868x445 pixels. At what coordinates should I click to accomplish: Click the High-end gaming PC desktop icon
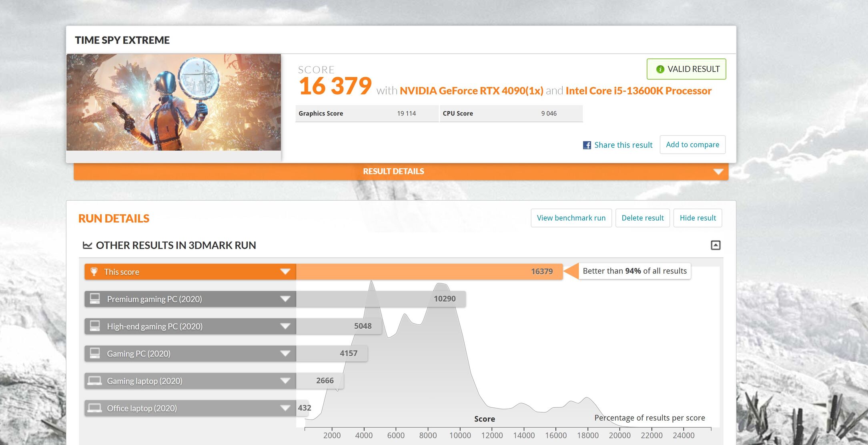[x=95, y=326]
